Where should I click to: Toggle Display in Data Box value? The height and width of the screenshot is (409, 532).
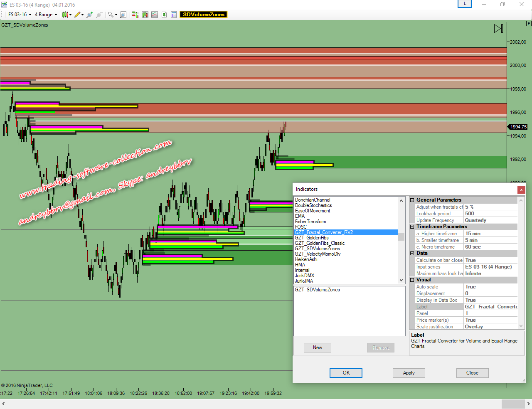click(x=490, y=300)
